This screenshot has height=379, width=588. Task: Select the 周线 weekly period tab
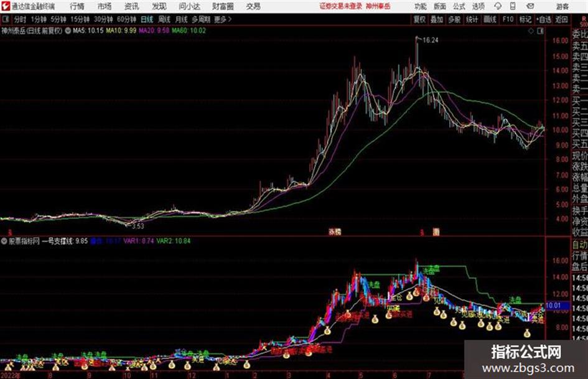164,19
